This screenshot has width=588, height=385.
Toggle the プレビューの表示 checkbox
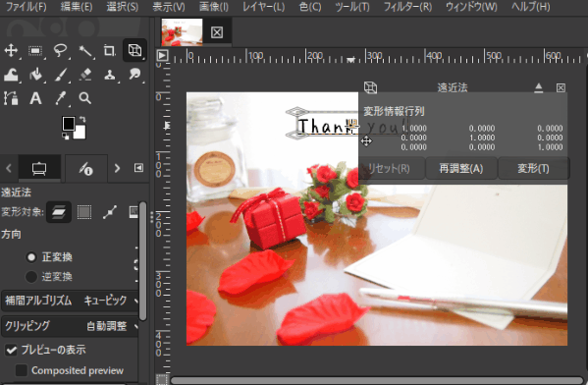tap(11, 350)
